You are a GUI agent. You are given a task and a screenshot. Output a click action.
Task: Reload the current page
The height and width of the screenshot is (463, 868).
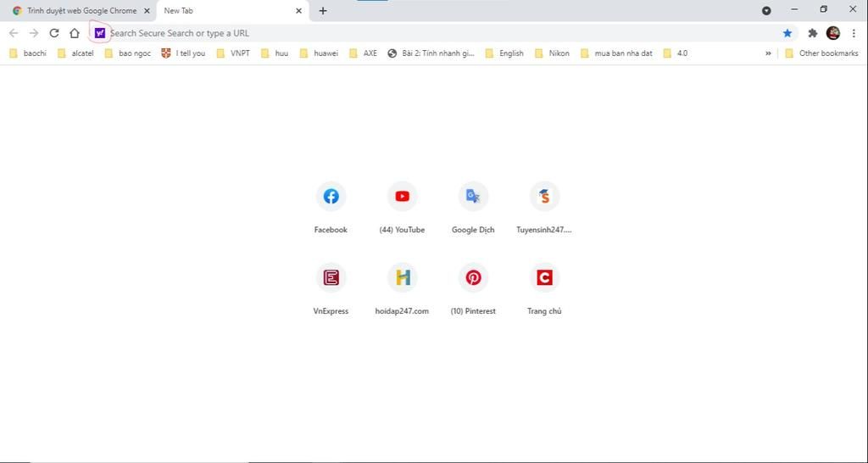tap(53, 33)
